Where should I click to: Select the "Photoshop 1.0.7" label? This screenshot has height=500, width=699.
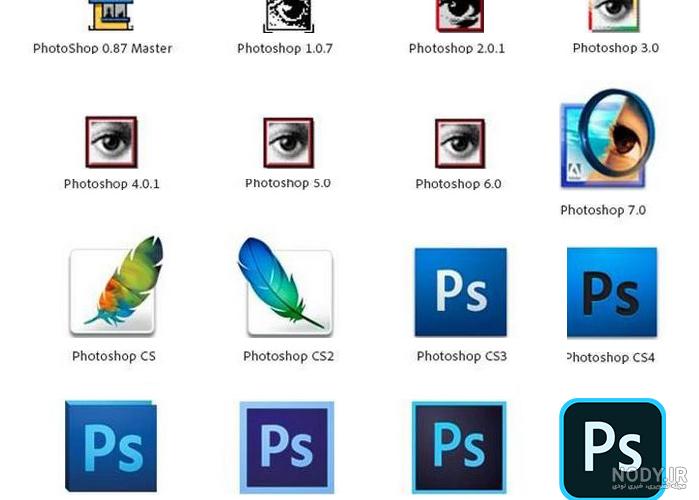pyautogui.click(x=285, y=48)
